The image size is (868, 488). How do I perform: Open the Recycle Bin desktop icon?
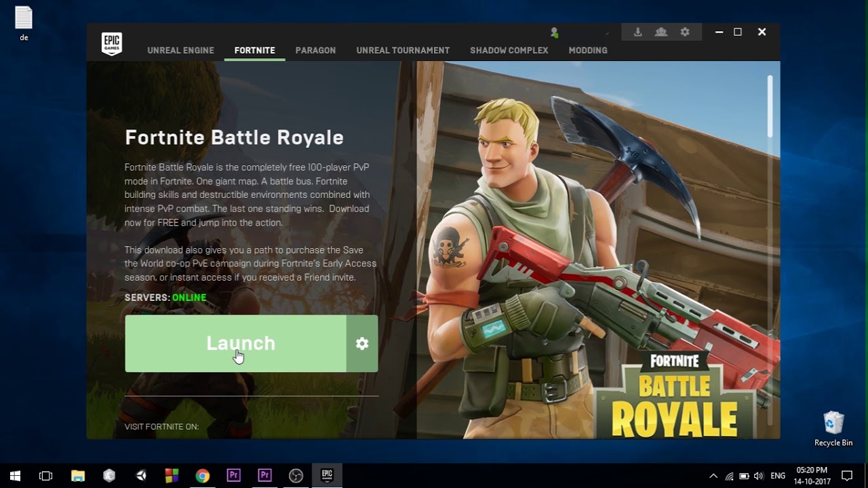point(833,429)
